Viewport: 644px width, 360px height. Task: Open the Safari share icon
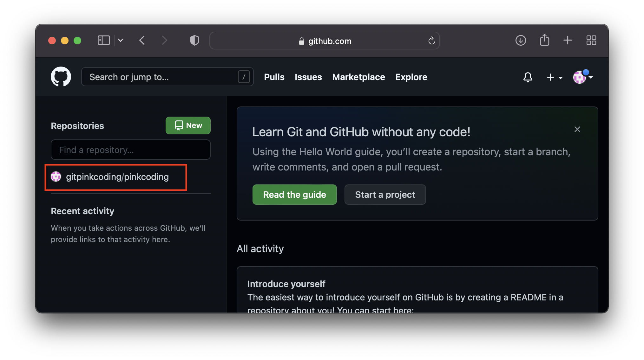[x=544, y=40]
